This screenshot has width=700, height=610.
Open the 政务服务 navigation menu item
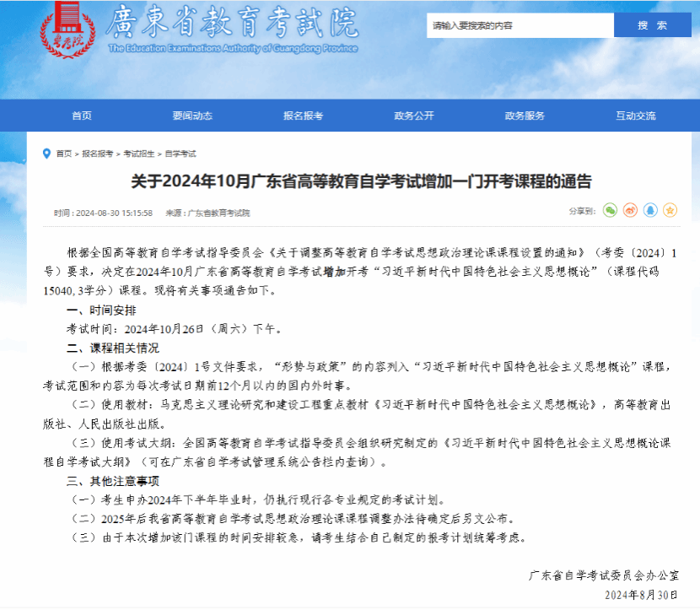[525, 116]
